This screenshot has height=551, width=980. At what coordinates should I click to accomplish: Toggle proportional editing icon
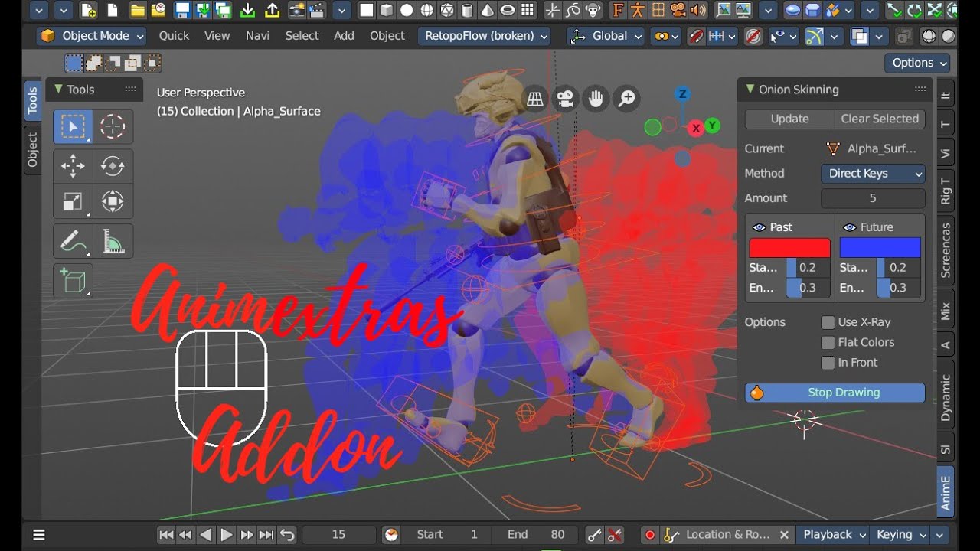(x=753, y=36)
